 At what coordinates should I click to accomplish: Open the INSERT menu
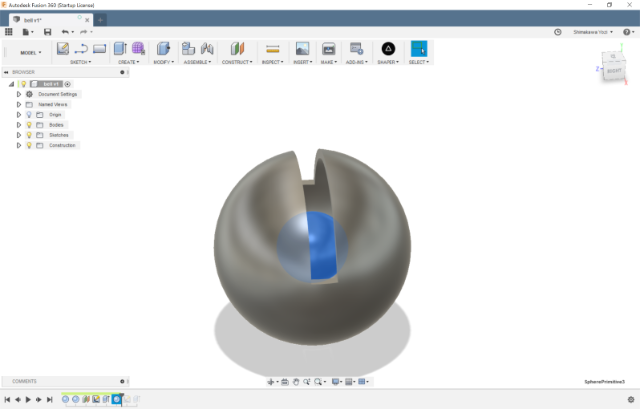pos(302,62)
